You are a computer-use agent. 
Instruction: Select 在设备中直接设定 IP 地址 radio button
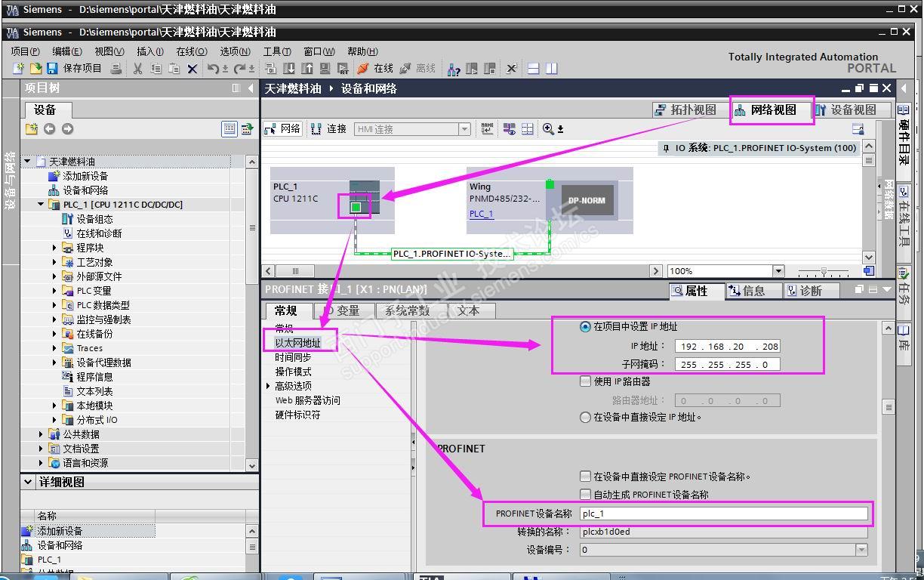tap(585, 417)
